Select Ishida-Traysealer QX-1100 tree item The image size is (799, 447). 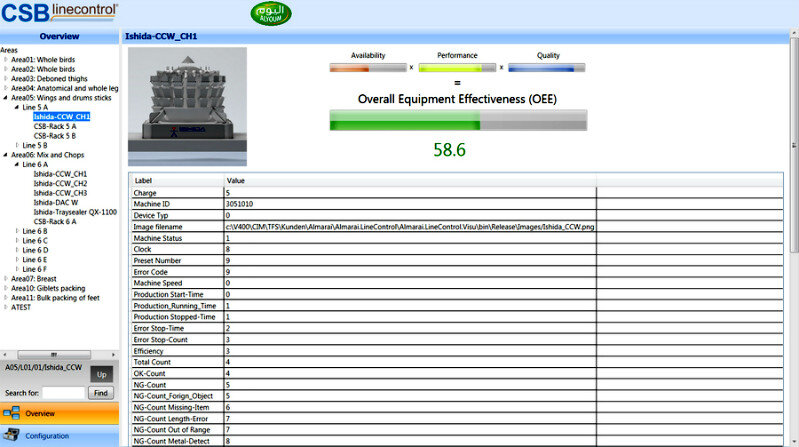click(x=75, y=212)
